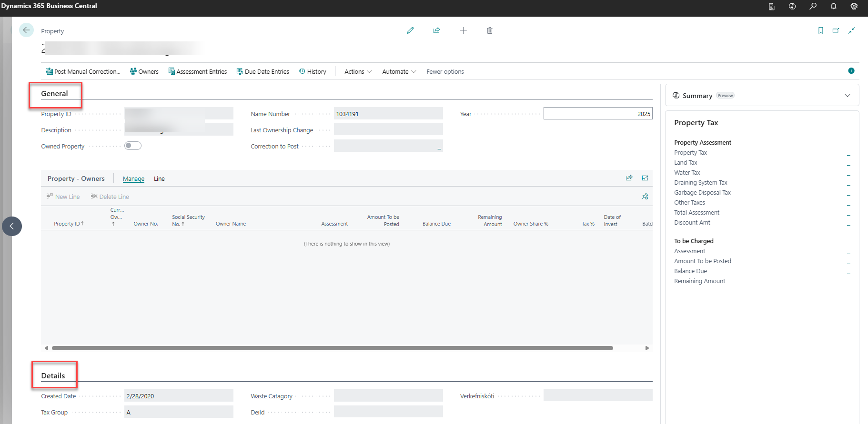Viewport: 868px width, 424px height.
Task: Click Post Manual Correction action
Action: point(83,71)
